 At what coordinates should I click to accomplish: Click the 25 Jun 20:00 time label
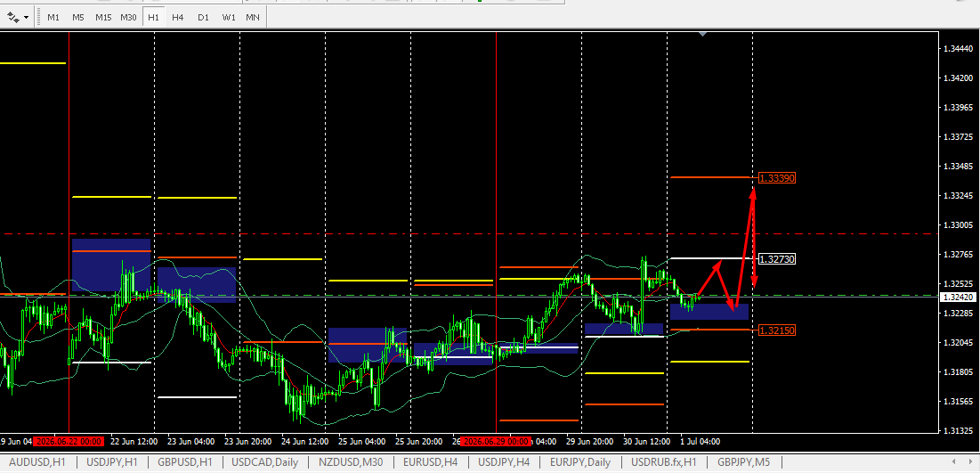(x=419, y=442)
